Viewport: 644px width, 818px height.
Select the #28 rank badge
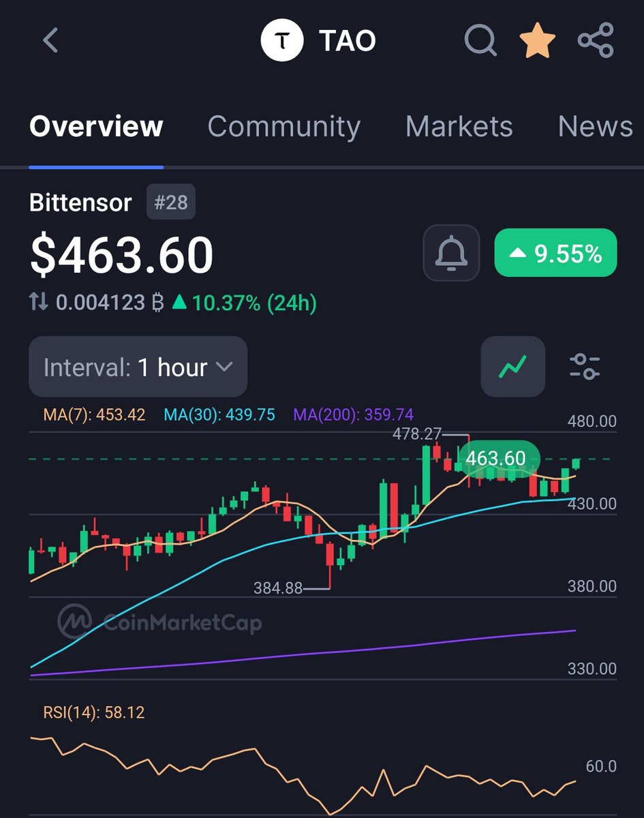[x=171, y=202]
